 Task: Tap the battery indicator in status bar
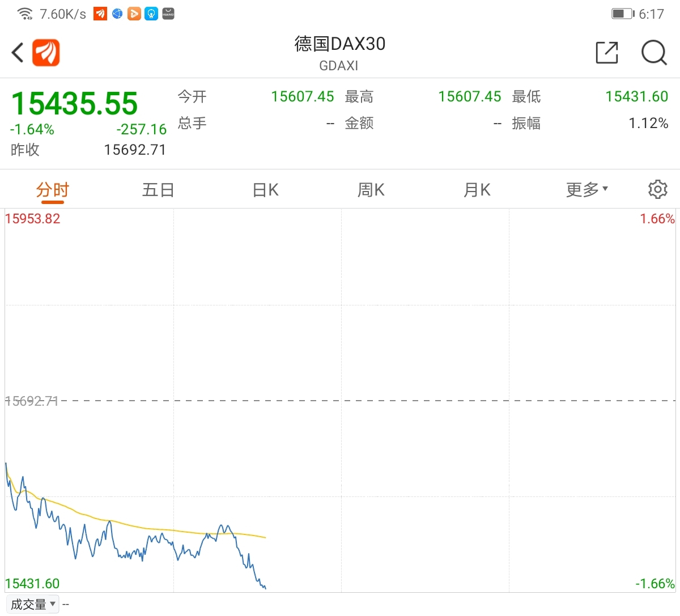623,14
